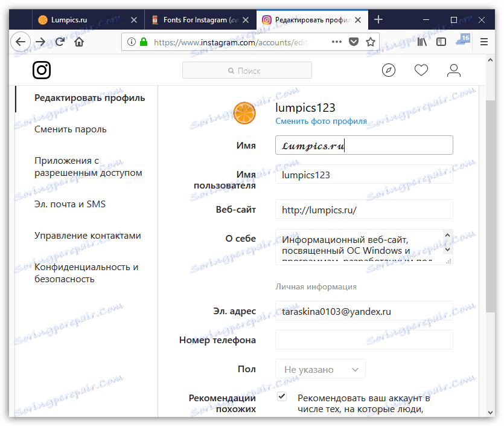Open a new browser tab
Screen dimensions: 504x426
378,19
